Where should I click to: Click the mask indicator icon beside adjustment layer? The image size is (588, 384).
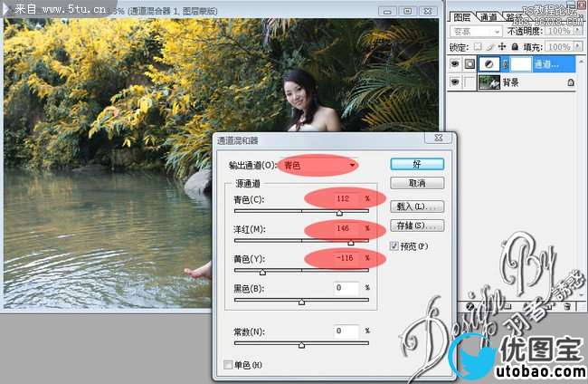click(x=469, y=64)
